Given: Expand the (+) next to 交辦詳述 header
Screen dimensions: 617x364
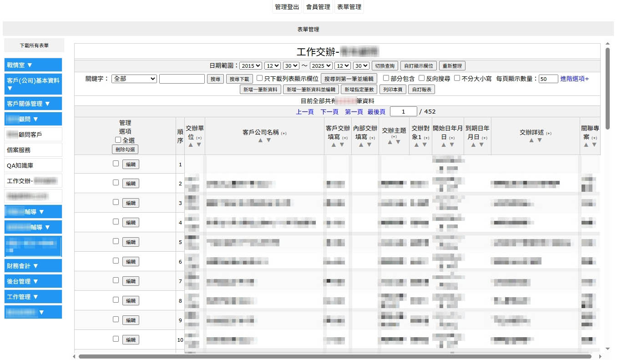Looking at the screenshot, I should click(x=549, y=134).
